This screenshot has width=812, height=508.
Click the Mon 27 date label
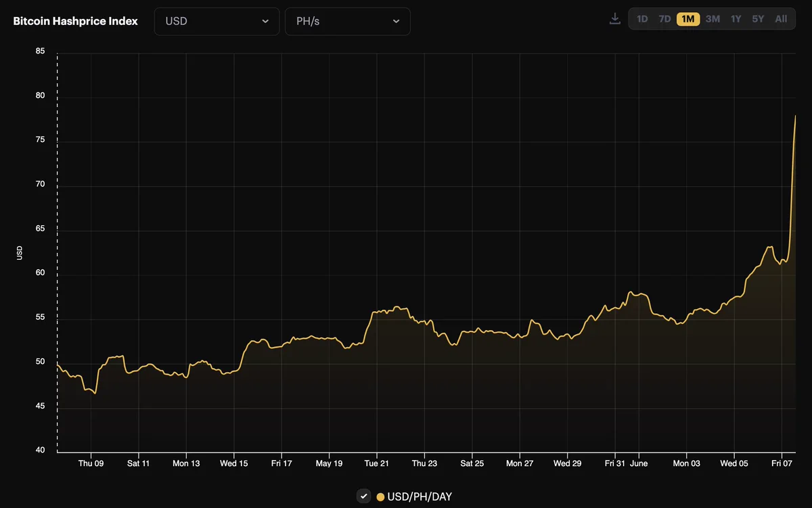pyautogui.click(x=520, y=463)
